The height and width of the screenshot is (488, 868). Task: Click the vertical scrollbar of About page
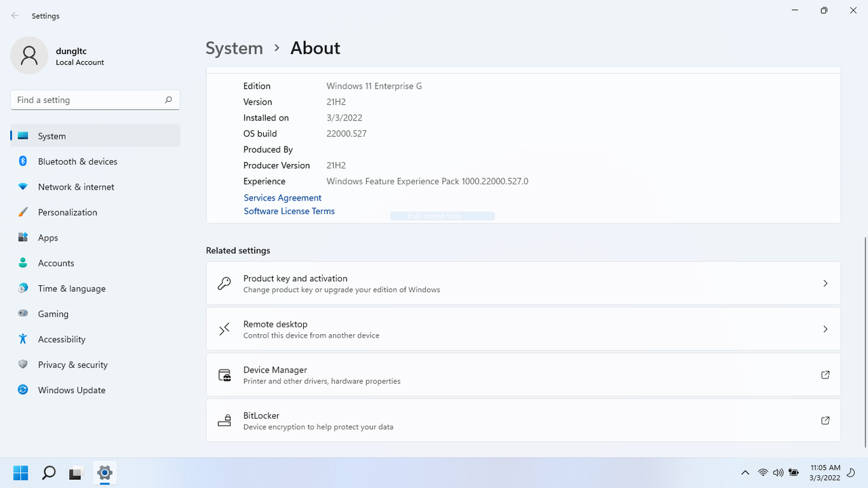[x=865, y=342]
